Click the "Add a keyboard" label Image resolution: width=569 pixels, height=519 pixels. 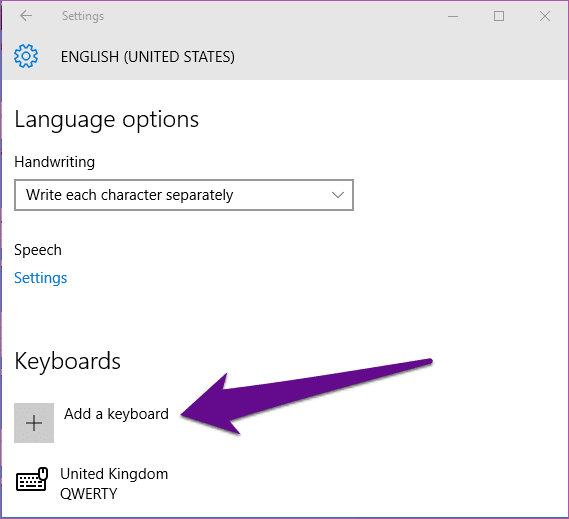[x=116, y=414]
